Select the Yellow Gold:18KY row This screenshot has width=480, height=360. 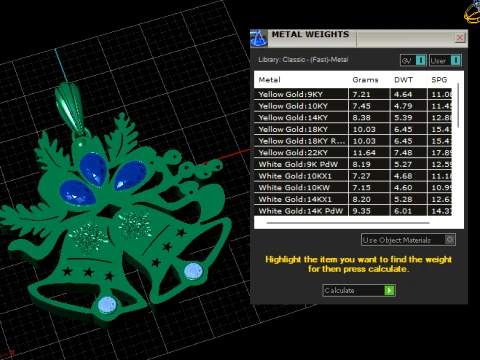pos(353,129)
